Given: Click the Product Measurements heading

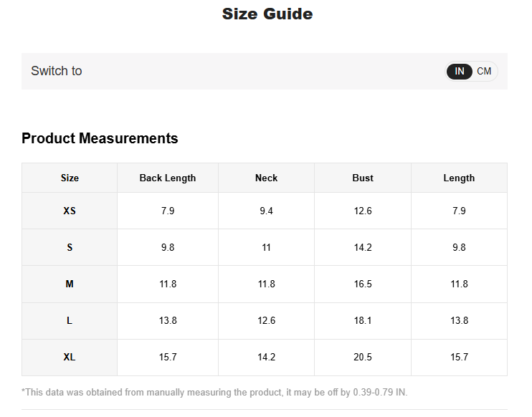Looking at the screenshot, I should (x=100, y=138).
